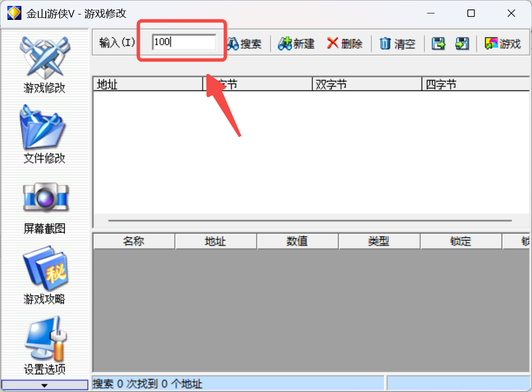Open the 游戏修改 sidebar section
The height and width of the screenshot is (392, 532).
pos(44,65)
